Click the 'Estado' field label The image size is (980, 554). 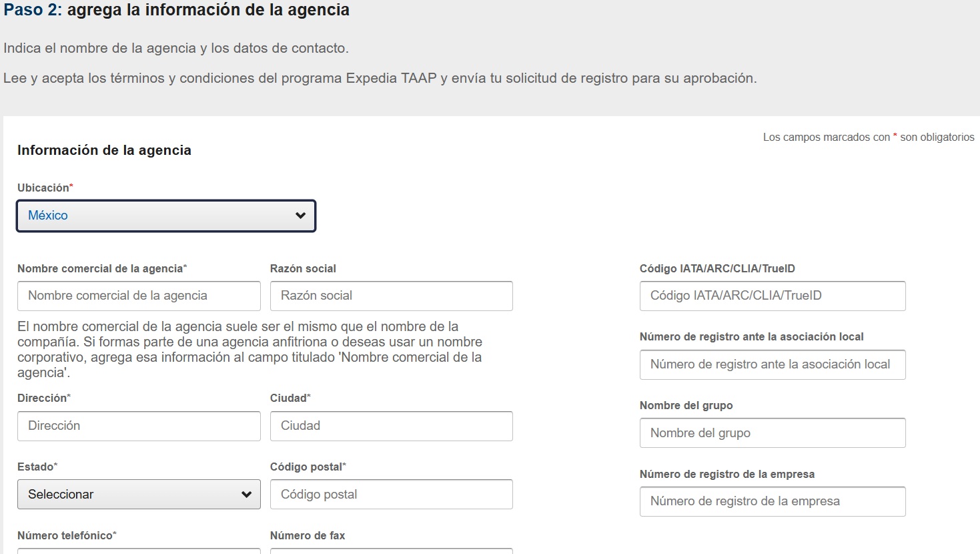point(37,467)
